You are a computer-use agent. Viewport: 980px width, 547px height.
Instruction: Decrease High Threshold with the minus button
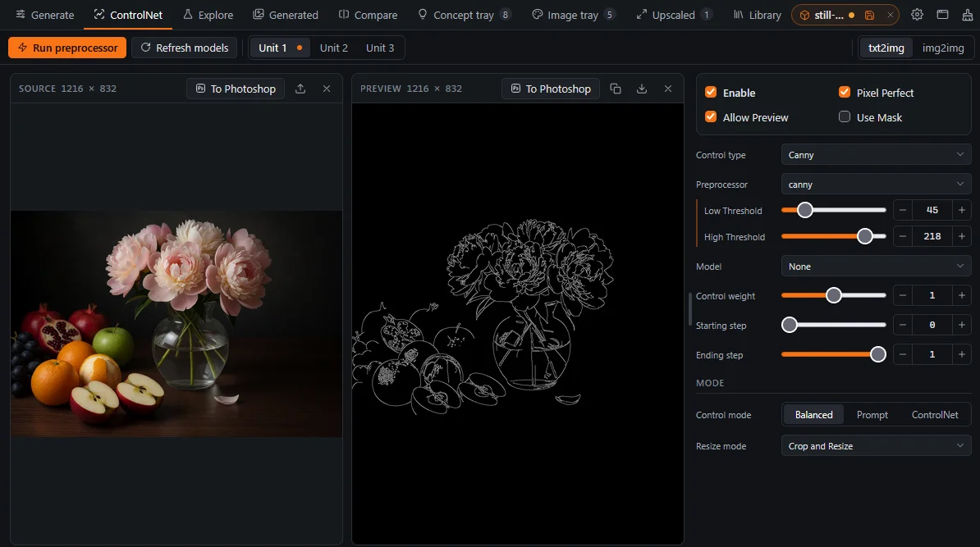click(903, 236)
